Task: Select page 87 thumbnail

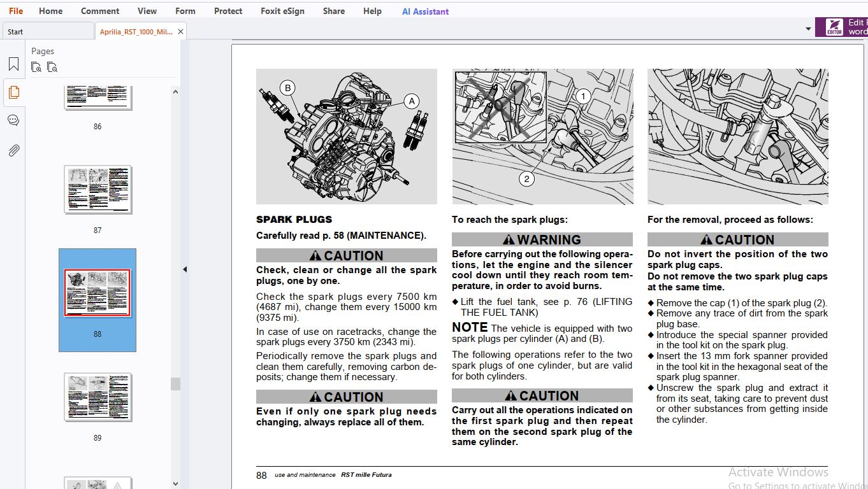Action: [98, 190]
